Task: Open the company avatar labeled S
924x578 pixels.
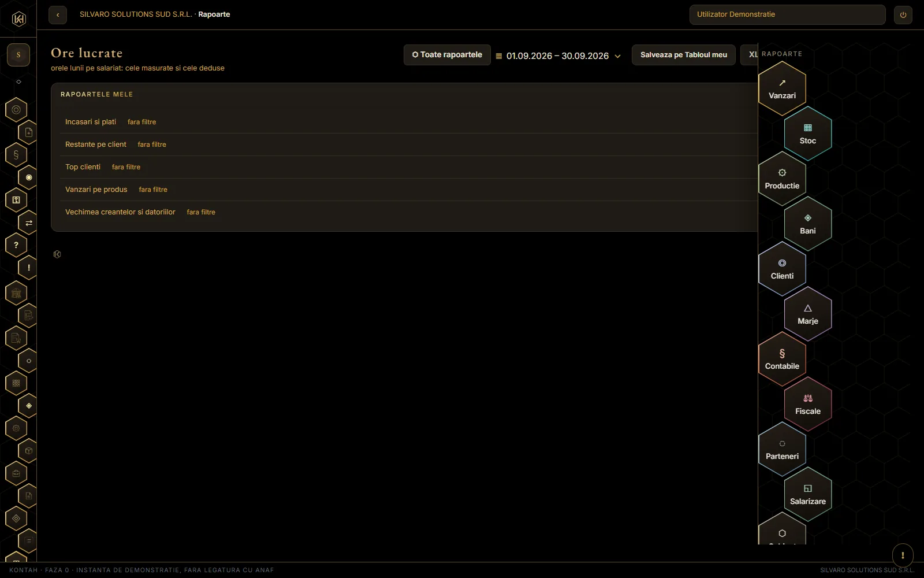Action: pos(18,55)
